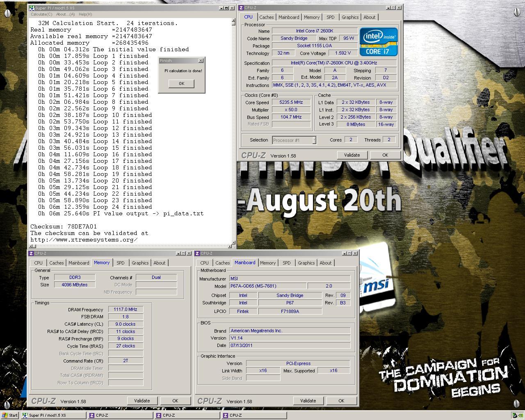
Task: Switch to Caches tab in top CPU-Z window
Action: [x=266, y=17]
